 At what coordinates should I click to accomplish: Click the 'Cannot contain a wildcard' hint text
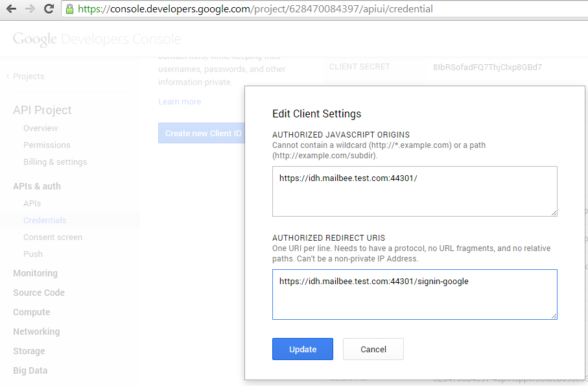point(379,151)
